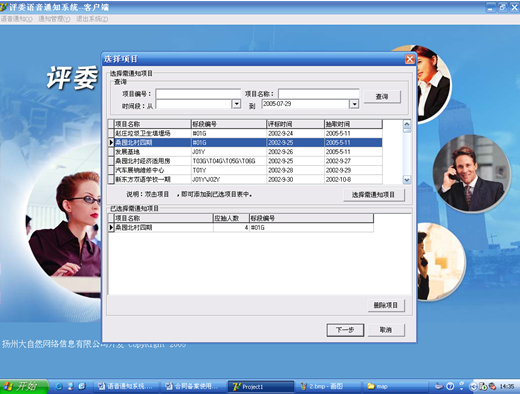The width and height of the screenshot is (520, 394).
Task: Click the 下一步 button
Action: (x=345, y=330)
